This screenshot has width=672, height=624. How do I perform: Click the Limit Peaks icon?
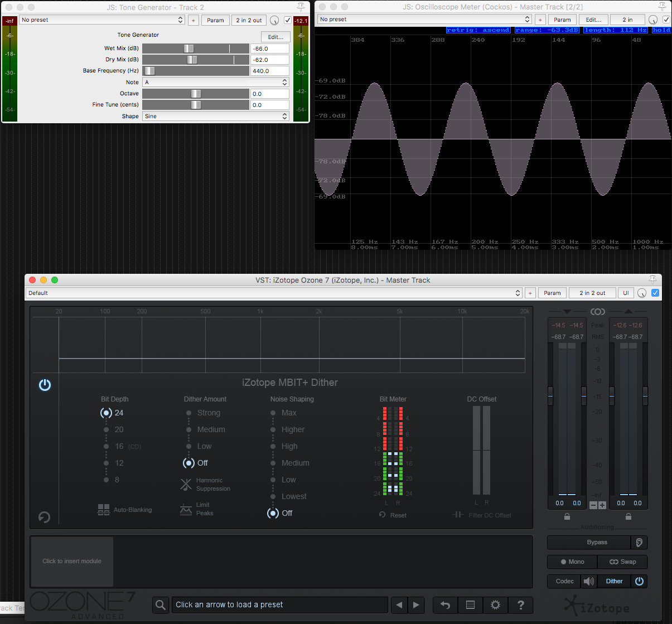186,509
